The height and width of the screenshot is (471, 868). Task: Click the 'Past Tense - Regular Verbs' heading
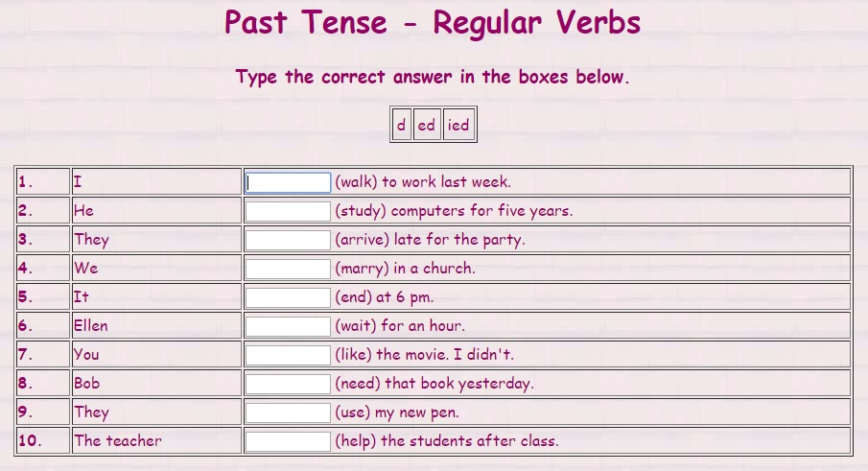pos(433,23)
